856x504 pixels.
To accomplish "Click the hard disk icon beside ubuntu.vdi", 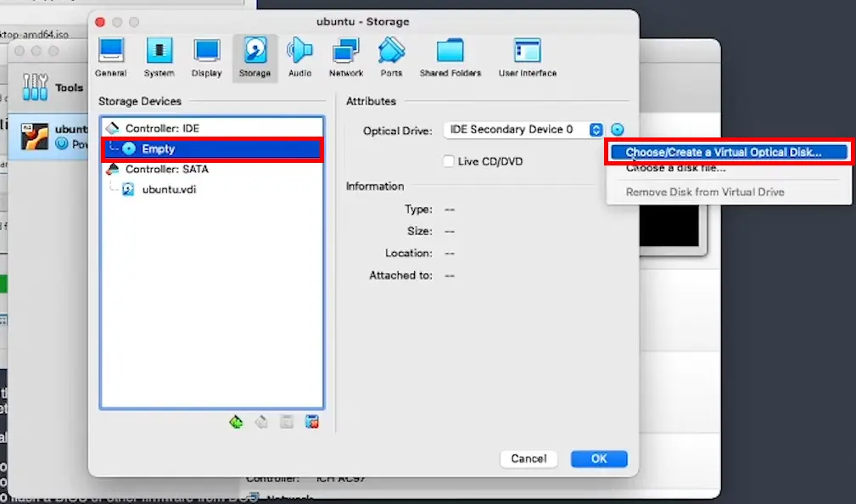I will point(128,189).
